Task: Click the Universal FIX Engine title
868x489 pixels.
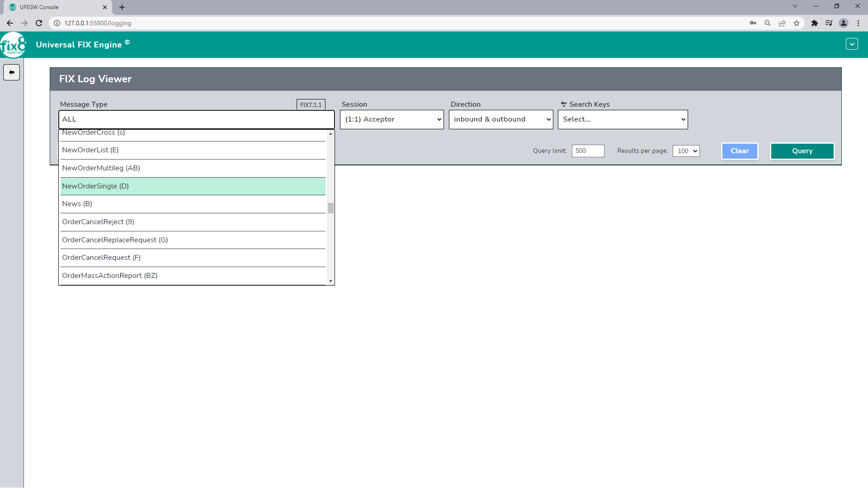Action: 79,45
